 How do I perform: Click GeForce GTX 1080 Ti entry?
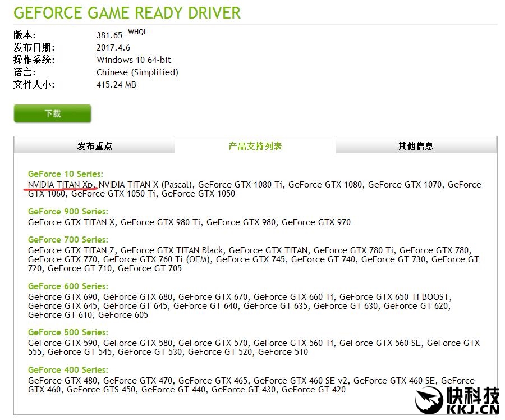240,184
